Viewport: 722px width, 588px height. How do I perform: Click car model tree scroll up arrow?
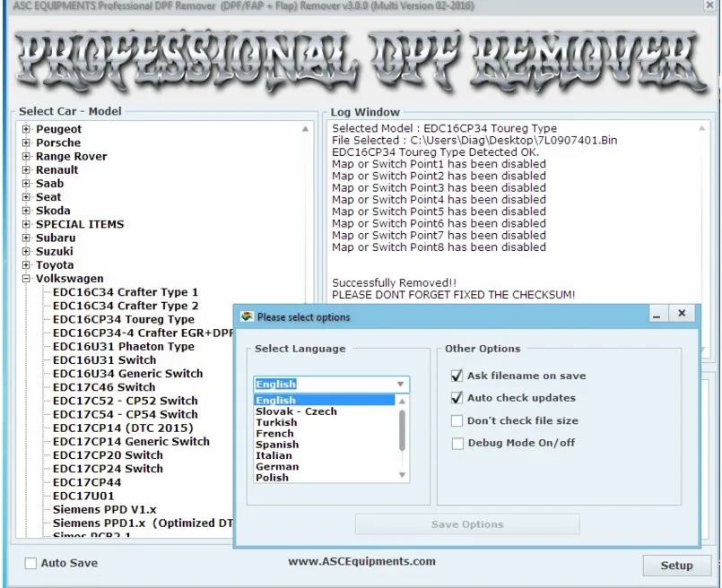pos(305,129)
